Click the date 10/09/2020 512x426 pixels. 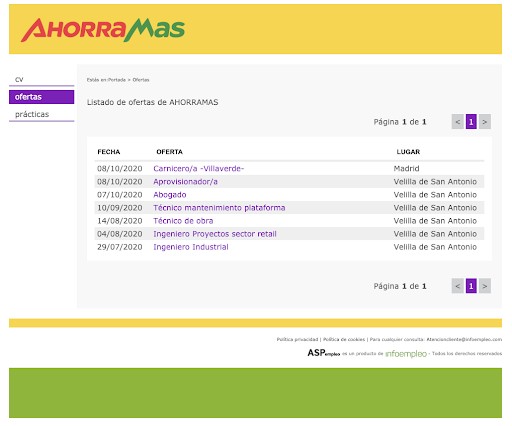pos(120,208)
